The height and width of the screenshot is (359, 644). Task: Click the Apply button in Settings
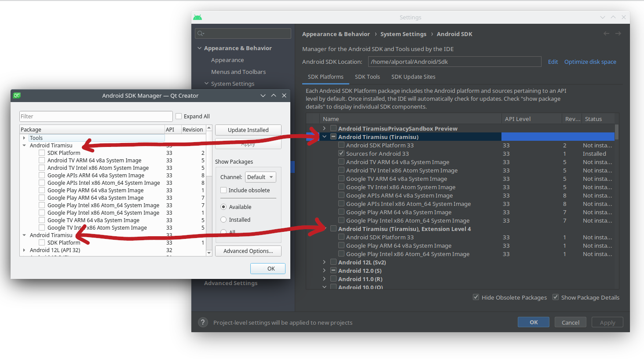click(x=607, y=322)
